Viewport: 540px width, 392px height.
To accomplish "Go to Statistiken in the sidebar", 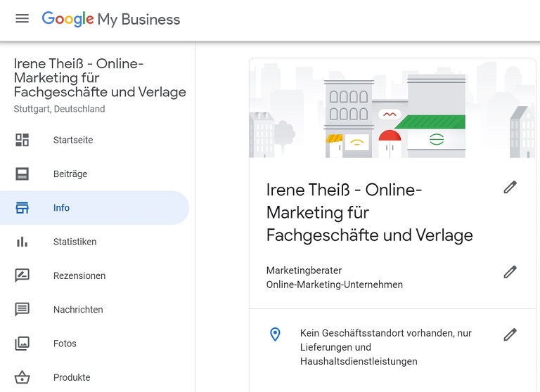I will (x=94, y=242).
